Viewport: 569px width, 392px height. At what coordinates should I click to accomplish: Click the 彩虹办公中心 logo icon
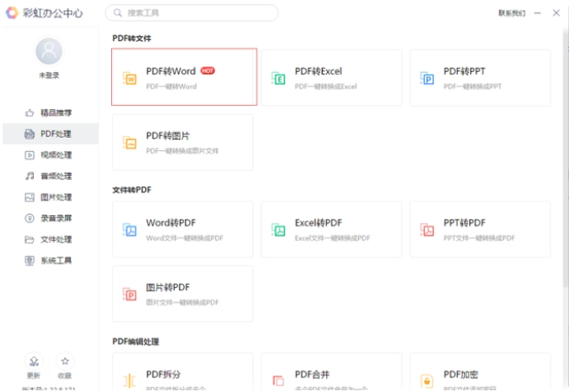tap(12, 13)
